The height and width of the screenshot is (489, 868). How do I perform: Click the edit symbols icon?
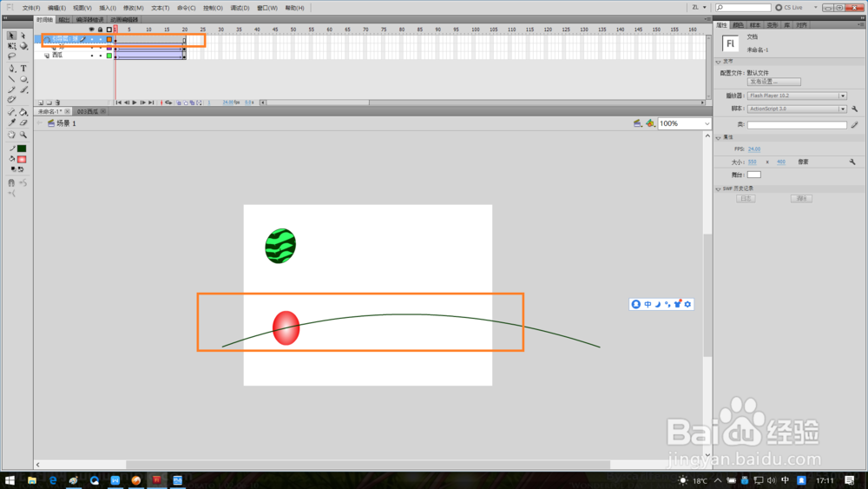tap(650, 123)
